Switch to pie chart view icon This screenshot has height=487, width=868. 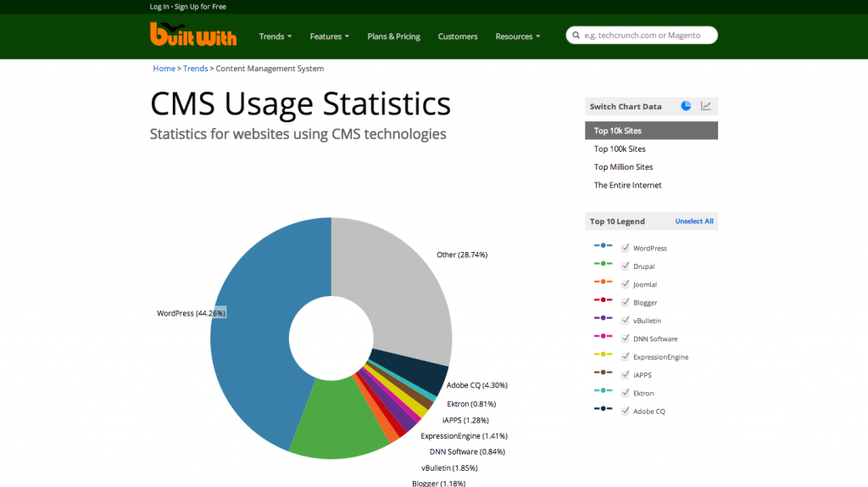tap(686, 106)
